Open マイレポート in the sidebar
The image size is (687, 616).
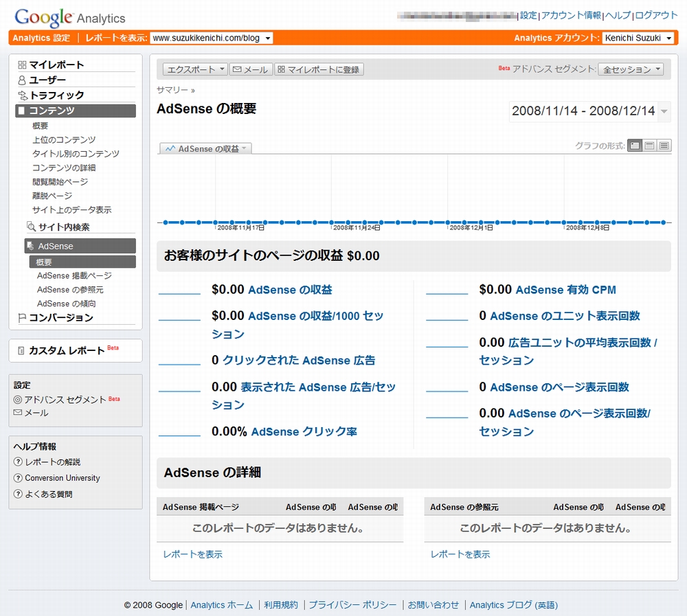(56, 65)
